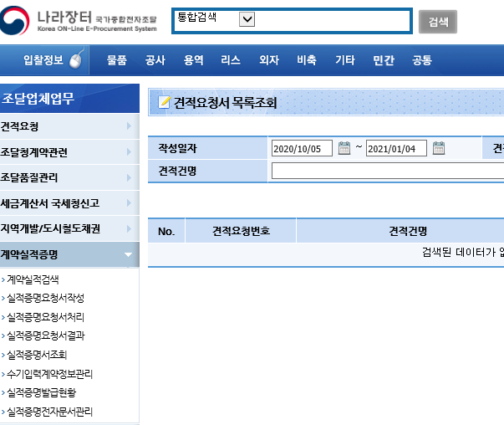Open the 실적증명요청서처리 link
This screenshot has height=425, width=504.
[x=46, y=317]
